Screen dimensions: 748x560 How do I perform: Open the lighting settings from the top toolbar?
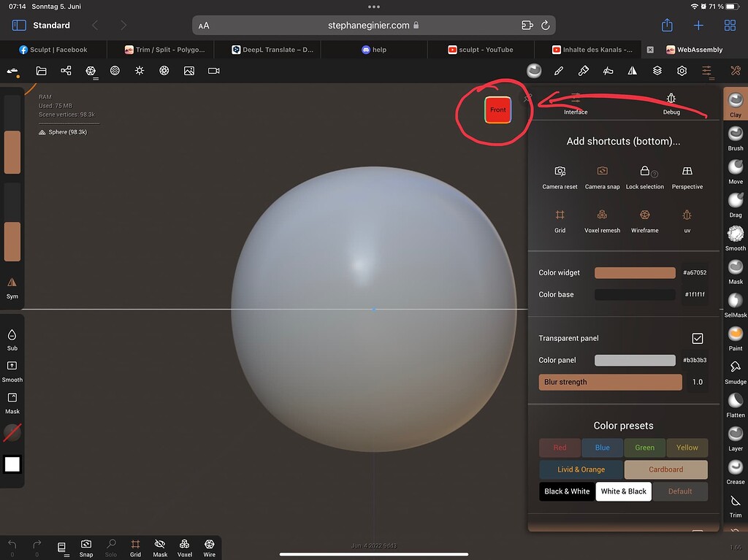pos(138,71)
